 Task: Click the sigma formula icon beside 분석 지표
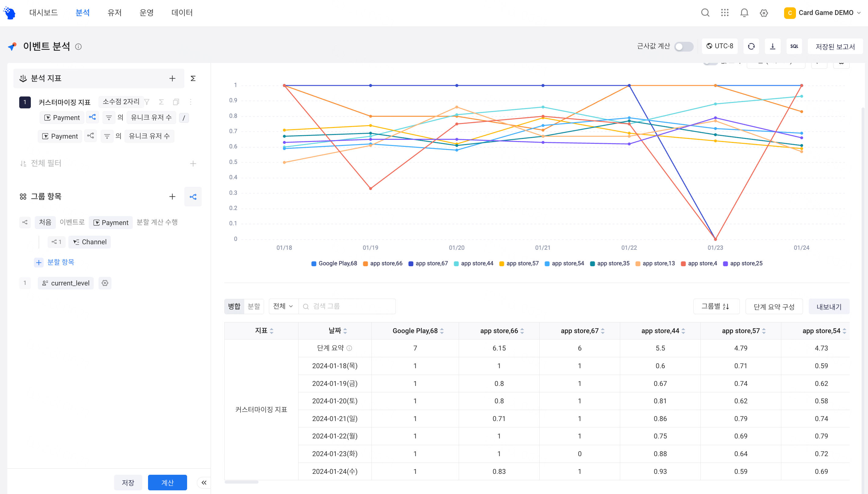coord(193,78)
